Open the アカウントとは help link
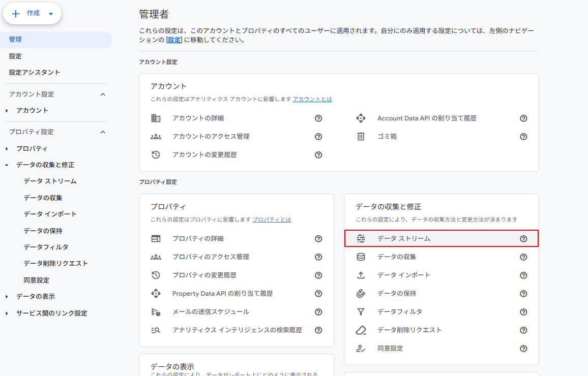This screenshot has height=376, width=588. pos(312,99)
